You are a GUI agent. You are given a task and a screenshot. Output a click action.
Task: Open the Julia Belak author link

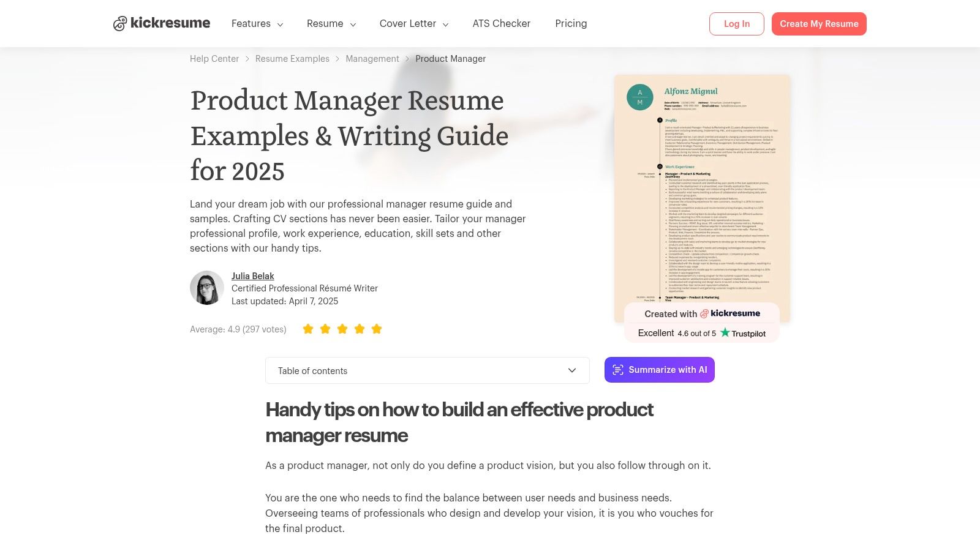tap(252, 275)
